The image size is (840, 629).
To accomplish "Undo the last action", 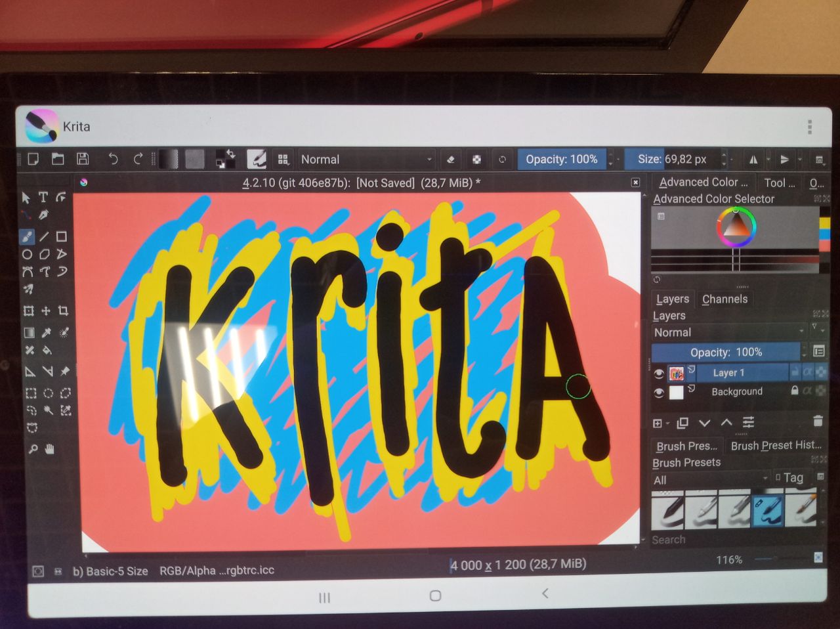I will 113,159.
